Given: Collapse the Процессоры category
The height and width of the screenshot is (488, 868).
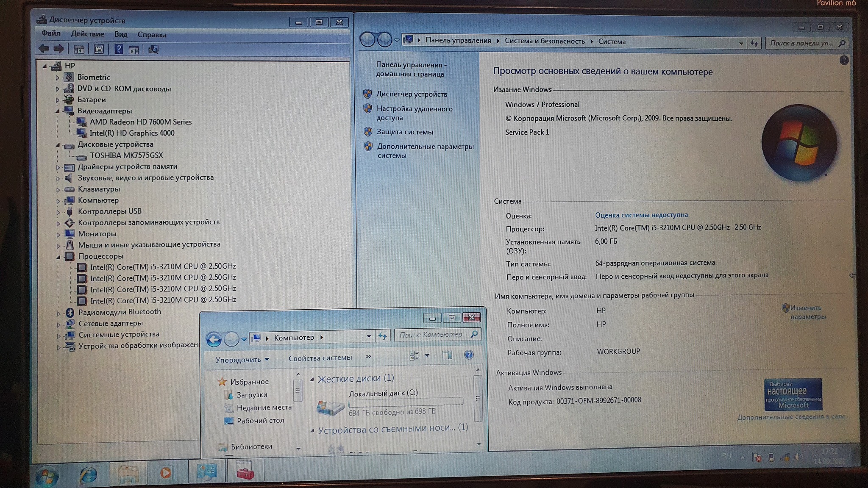Looking at the screenshot, I should coord(58,257).
